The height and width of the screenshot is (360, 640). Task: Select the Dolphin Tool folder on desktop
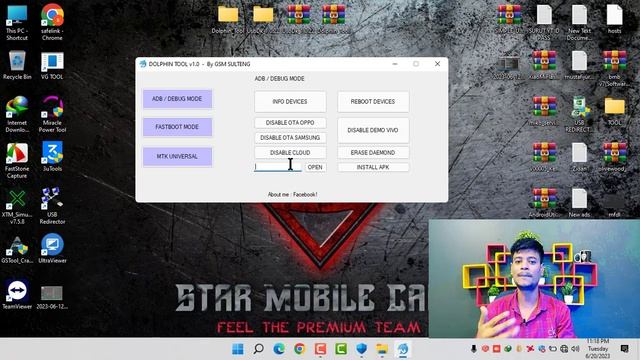point(228,20)
